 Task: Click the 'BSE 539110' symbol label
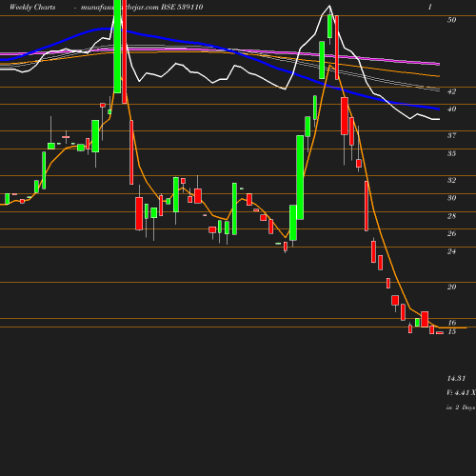click(x=182, y=7)
